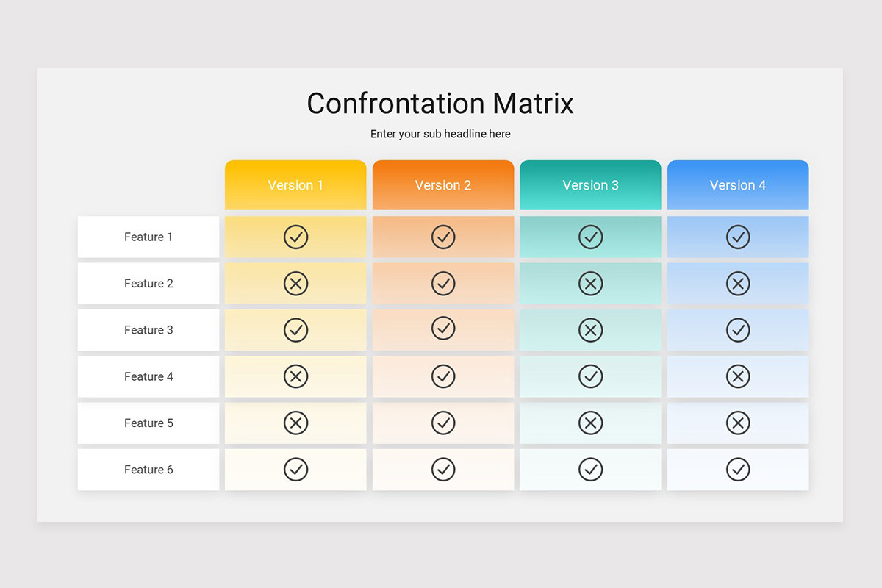Click the checkmark for Feature 5, Version 2
Image resolution: width=882 pixels, height=588 pixels.
tap(443, 423)
